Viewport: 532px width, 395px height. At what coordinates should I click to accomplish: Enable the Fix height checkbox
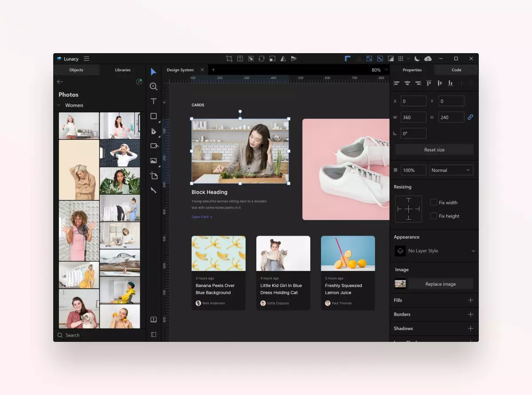click(434, 216)
